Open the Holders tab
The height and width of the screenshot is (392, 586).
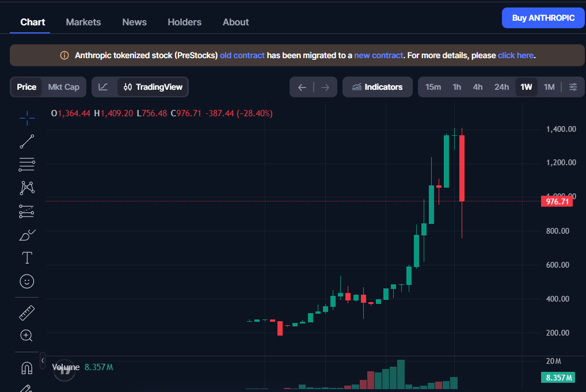pyautogui.click(x=185, y=22)
